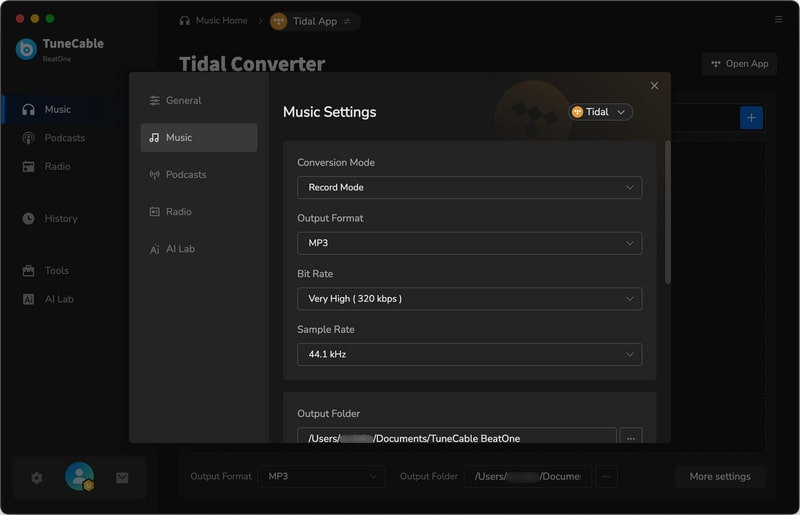The width and height of the screenshot is (800, 515).
Task: Click the Tools toolbox icon
Action: tap(29, 271)
